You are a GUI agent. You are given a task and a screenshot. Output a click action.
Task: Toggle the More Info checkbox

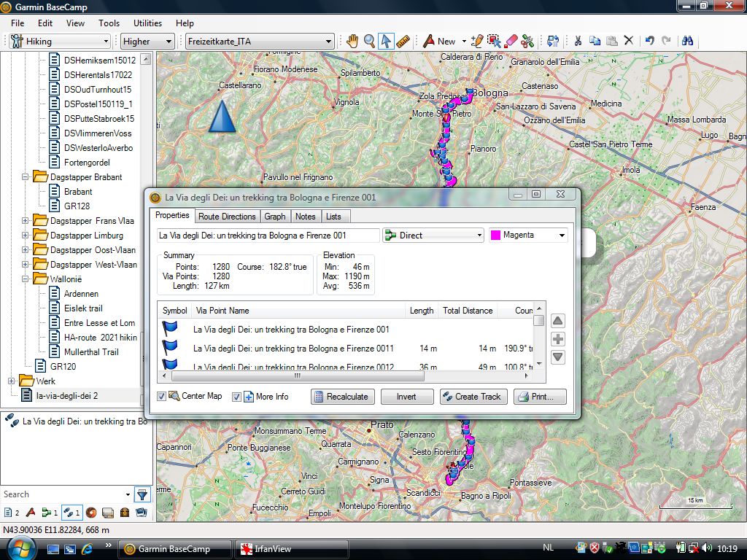(236, 397)
